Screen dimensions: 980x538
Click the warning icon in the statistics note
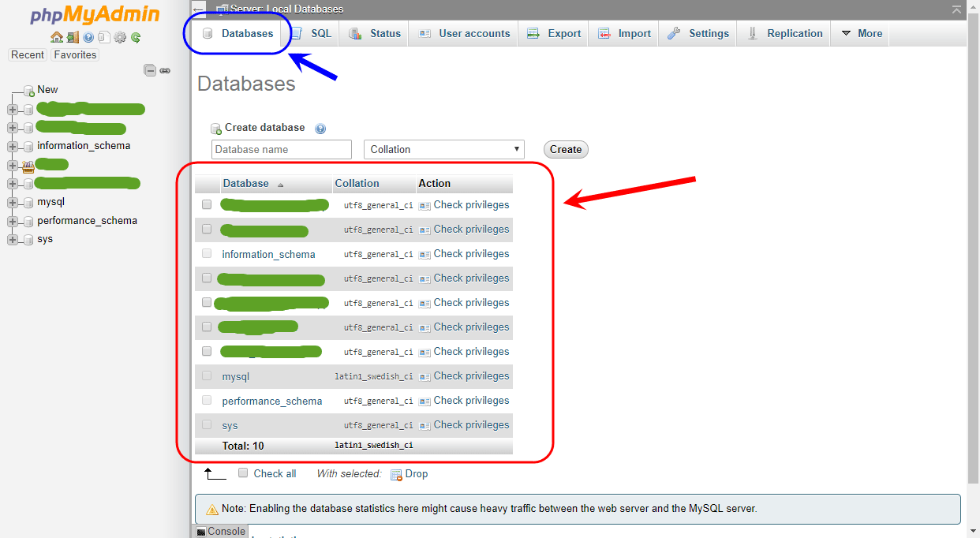click(212, 510)
